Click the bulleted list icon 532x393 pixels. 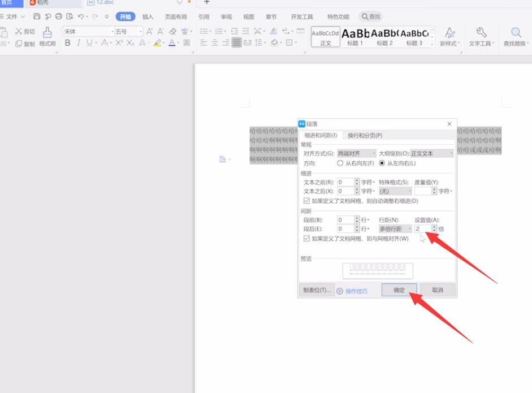pyautogui.click(x=204, y=32)
